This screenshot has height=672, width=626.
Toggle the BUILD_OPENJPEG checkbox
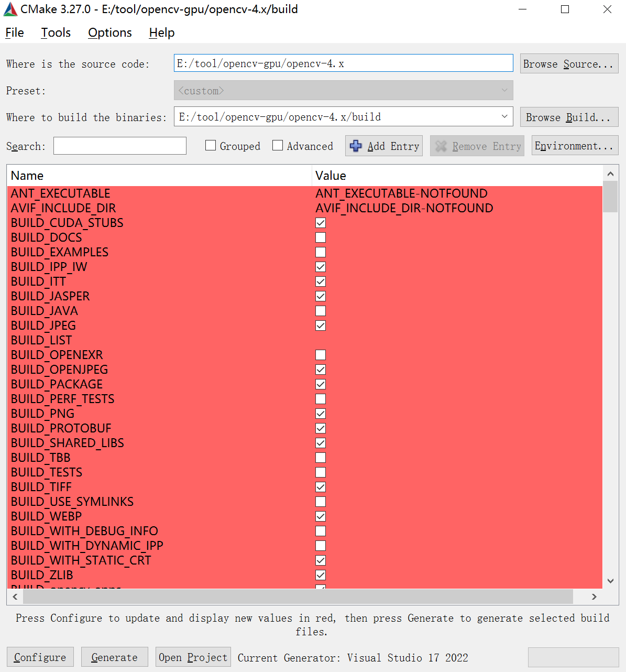321,370
